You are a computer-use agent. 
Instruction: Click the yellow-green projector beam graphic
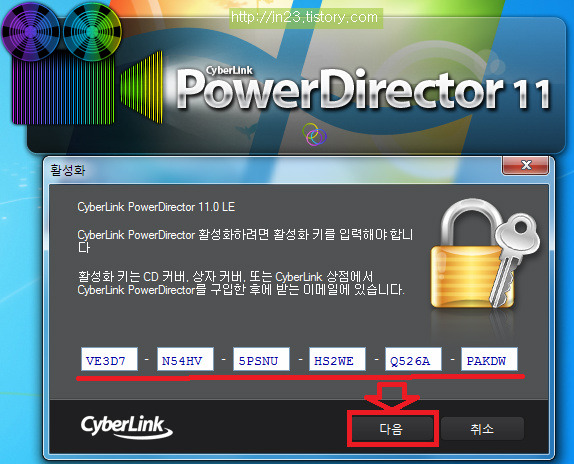click(142, 87)
